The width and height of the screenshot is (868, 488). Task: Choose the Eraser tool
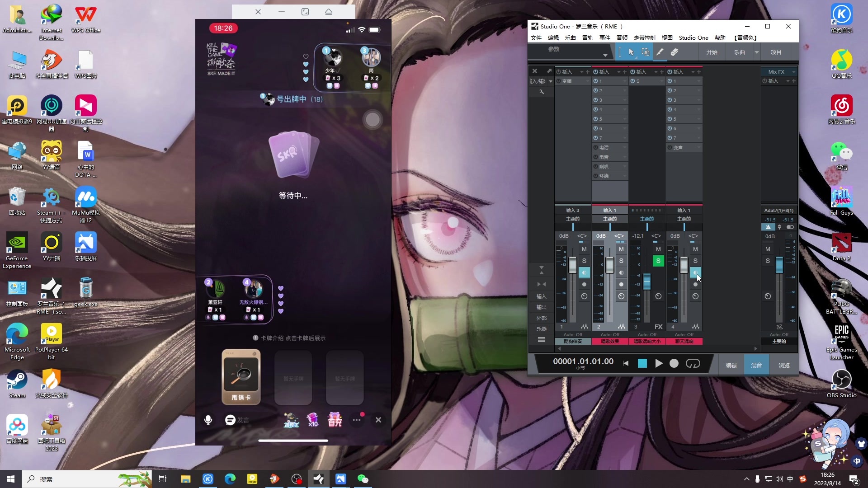pos(675,52)
